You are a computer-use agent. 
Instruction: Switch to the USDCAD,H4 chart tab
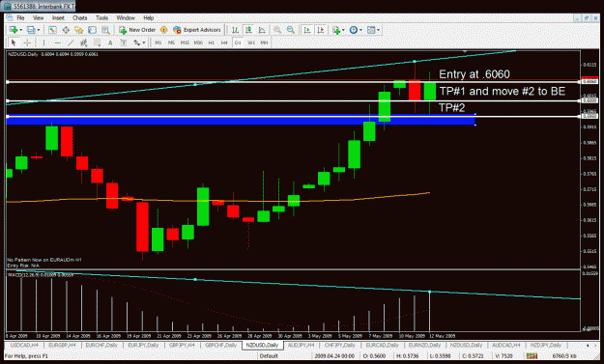point(24,346)
